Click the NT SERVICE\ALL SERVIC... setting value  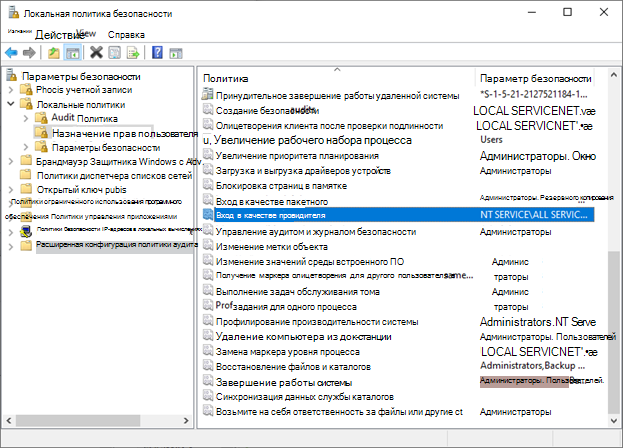533,215
